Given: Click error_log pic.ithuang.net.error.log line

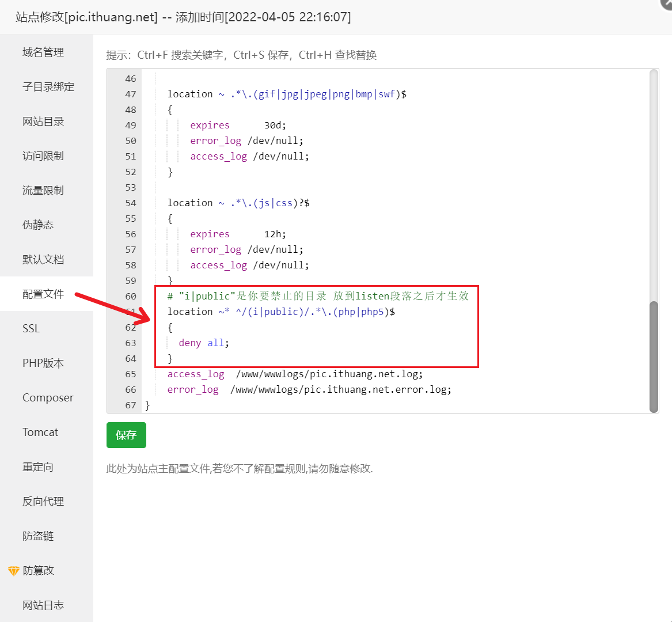Looking at the screenshot, I should coord(309,390).
